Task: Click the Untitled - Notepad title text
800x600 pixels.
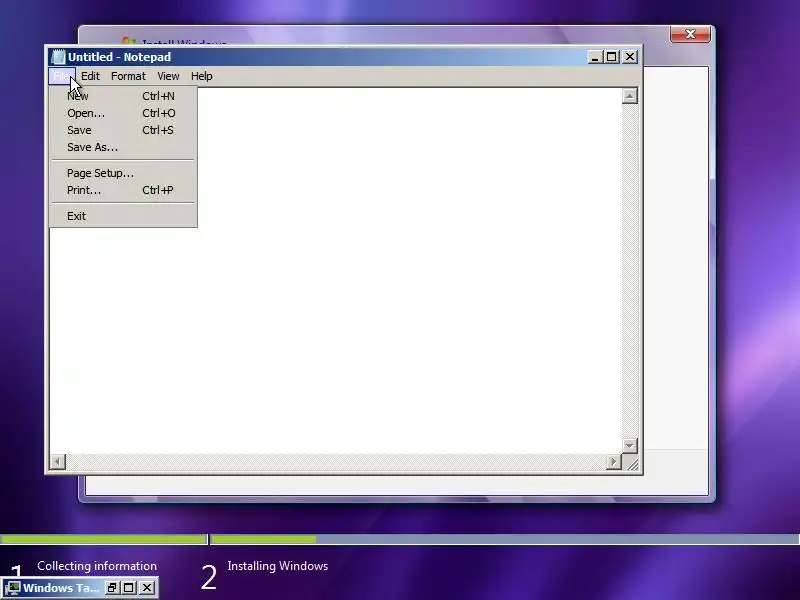Action: click(x=119, y=57)
